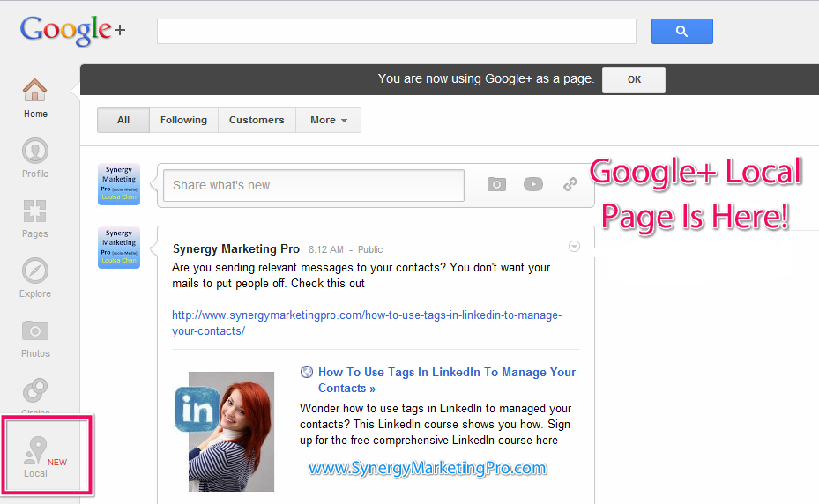
Task: Add a video to the share box
Action: coord(533,184)
